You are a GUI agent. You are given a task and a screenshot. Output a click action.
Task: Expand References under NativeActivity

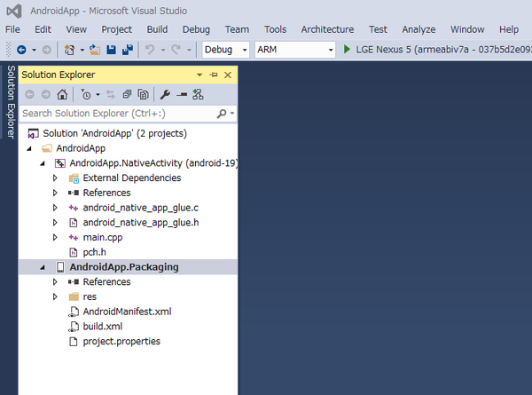(55, 193)
